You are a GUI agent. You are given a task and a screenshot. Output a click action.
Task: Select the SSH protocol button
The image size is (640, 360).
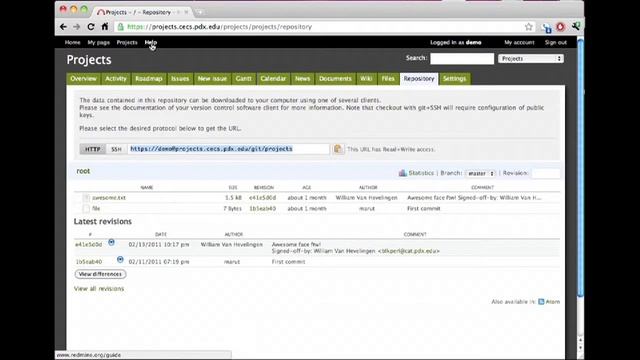click(116, 149)
